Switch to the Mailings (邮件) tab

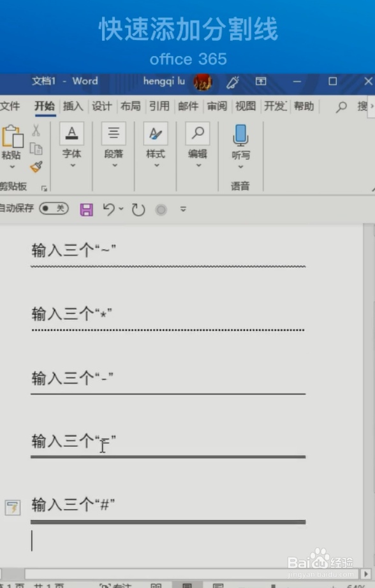[188, 106]
